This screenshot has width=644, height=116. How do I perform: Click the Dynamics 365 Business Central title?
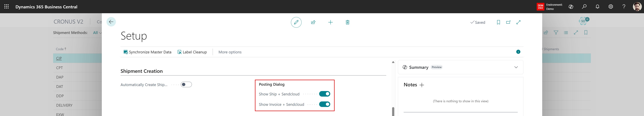(46, 7)
